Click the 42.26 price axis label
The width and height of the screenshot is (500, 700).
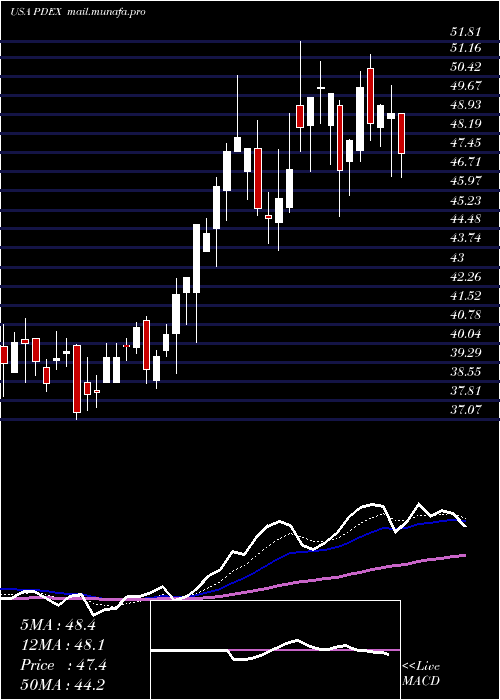pyautogui.click(x=465, y=277)
